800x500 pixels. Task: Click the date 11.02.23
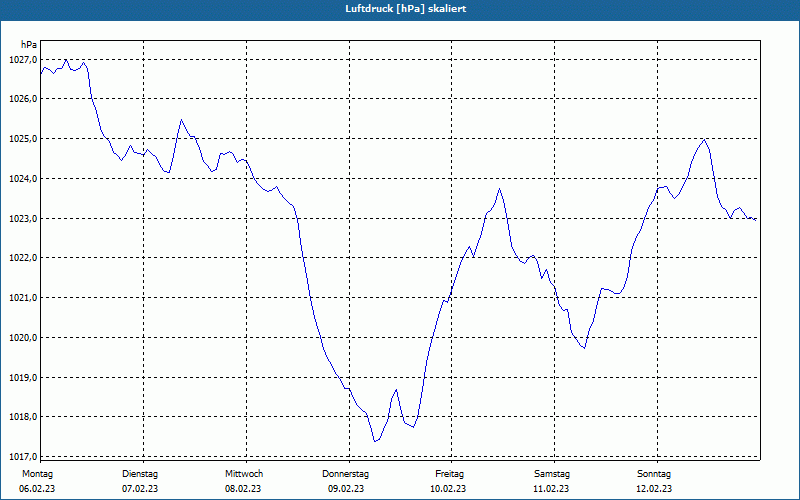click(x=552, y=489)
